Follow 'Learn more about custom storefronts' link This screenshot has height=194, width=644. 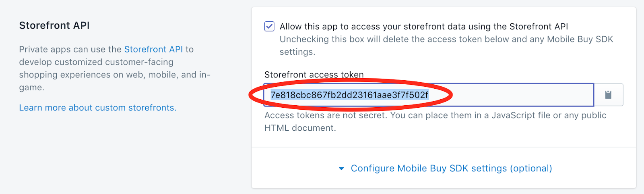98,108
